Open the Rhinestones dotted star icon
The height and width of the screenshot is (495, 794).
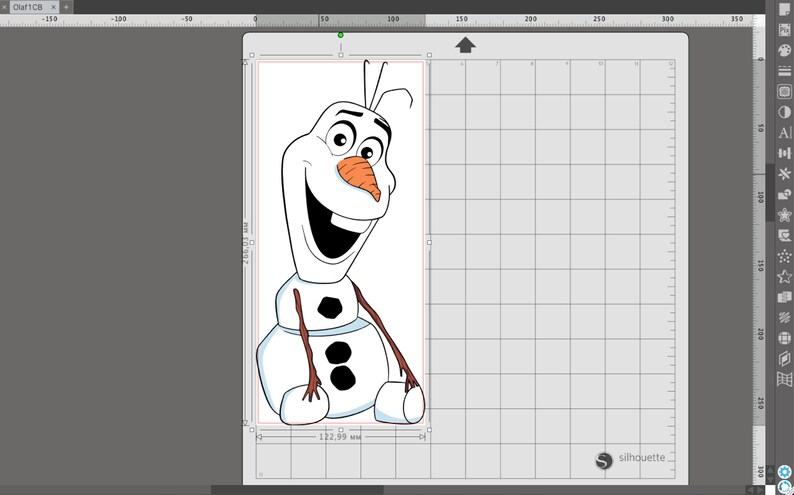pos(784,256)
